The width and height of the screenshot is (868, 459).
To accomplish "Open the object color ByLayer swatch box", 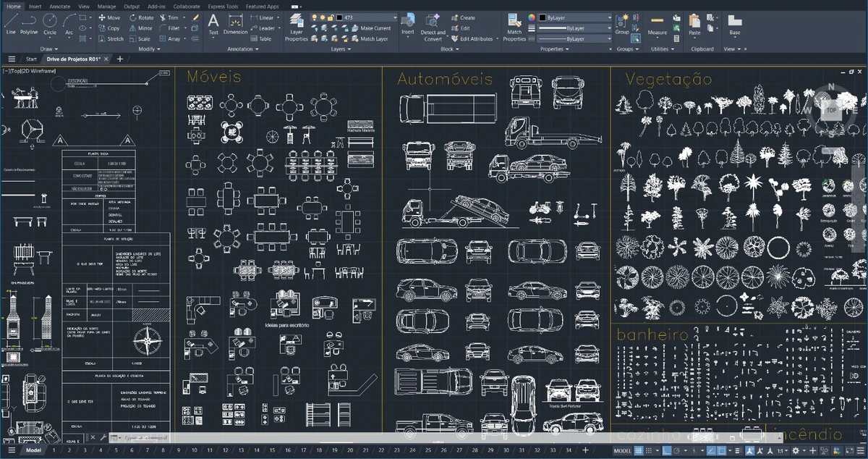I will coord(542,17).
